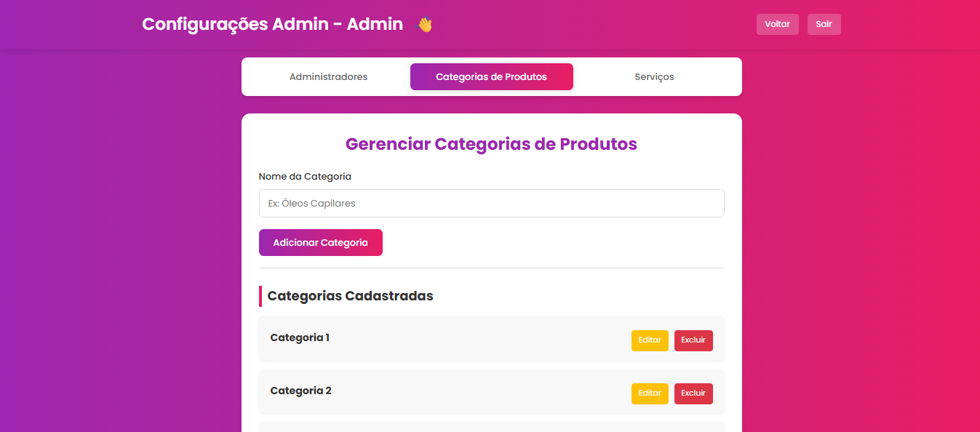The image size is (980, 432).
Task: Select the Categoria 2 name text
Action: pyautogui.click(x=300, y=391)
